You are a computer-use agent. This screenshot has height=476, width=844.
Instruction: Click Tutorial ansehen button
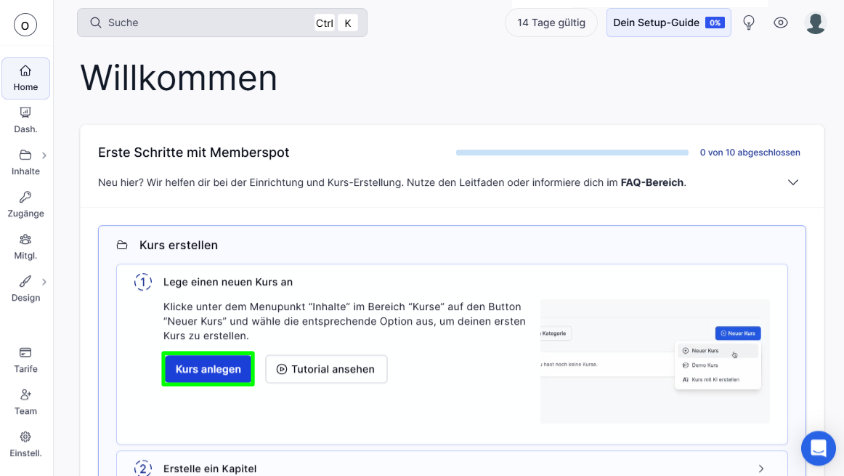[x=326, y=369]
